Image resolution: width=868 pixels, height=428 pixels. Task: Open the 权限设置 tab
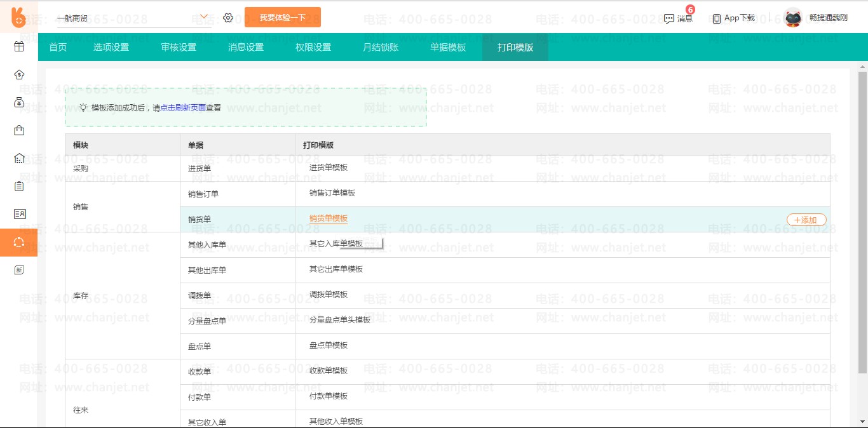click(x=313, y=48)
